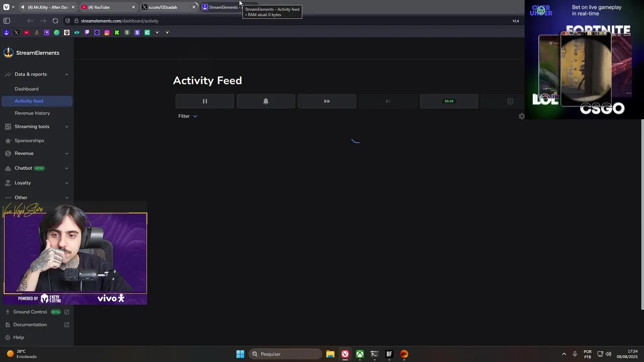Image resolution: width=644 pixels, height=362 pixels.
Task: Click the skip-to-next alert button
Action: 388,101
